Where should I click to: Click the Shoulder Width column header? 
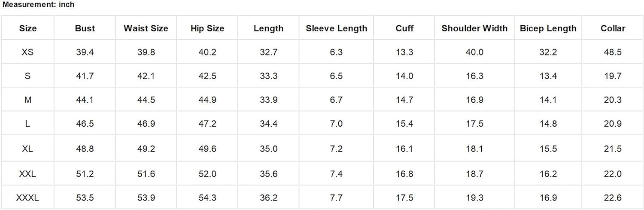pos(474,28)
